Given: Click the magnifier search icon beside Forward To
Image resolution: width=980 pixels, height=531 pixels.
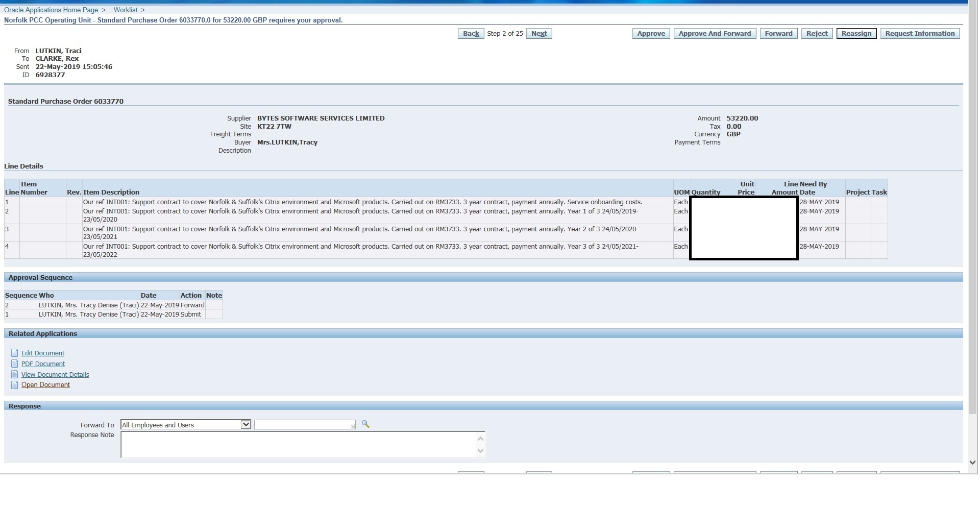Looking at the screenshot, I should tap(365, 424).
